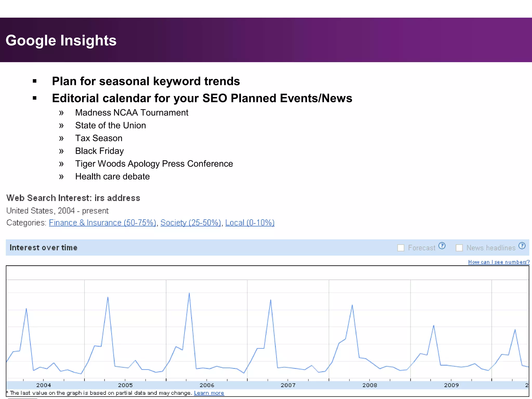Select the 'Health care debate' sub-bullet

click(x=112, y=176)
